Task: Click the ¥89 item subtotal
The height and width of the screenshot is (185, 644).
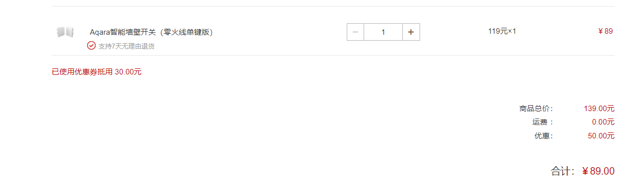Action: click(x=605, y=31)
